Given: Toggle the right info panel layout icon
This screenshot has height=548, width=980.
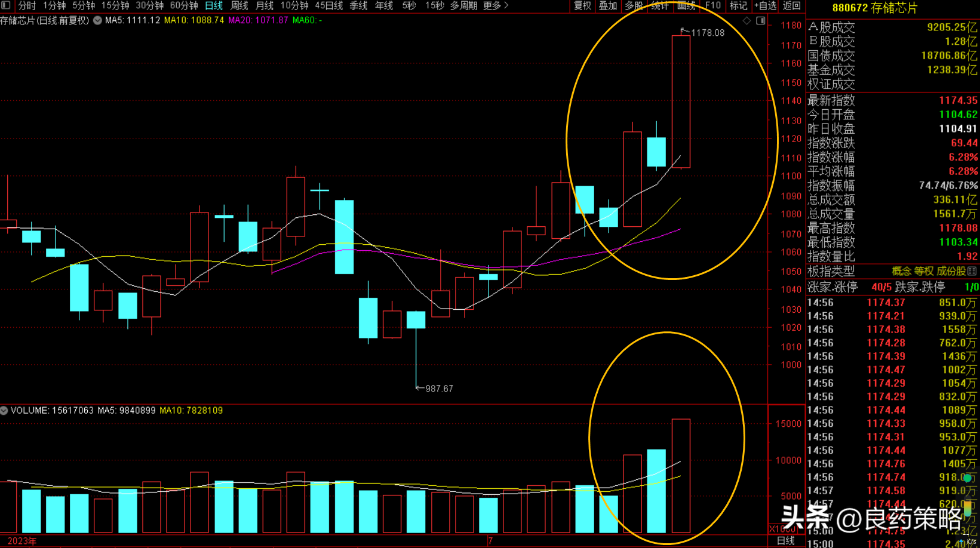Looking at the screenshot, I should pyautogui.click(x=761, y=21).
